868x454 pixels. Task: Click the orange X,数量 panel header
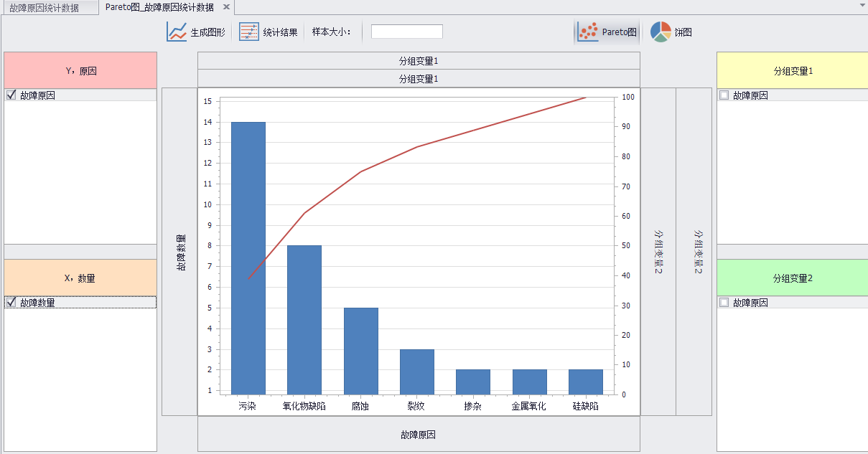coord(80,277)
